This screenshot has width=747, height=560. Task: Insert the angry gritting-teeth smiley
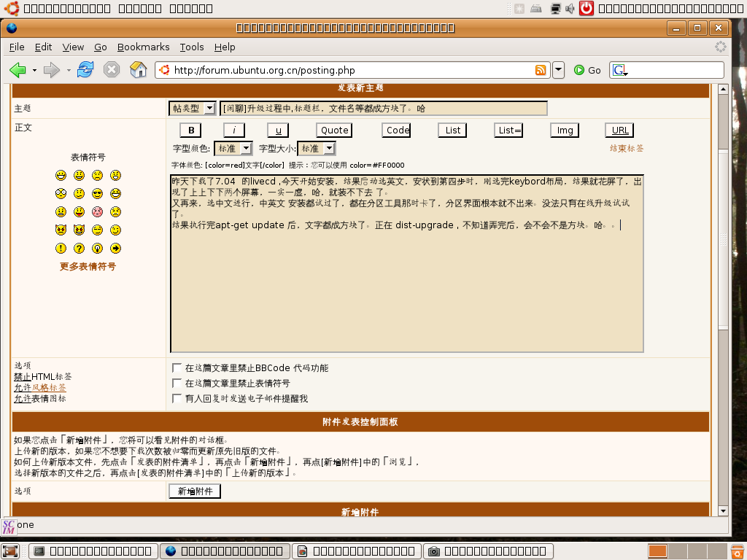tap(61, 212)
